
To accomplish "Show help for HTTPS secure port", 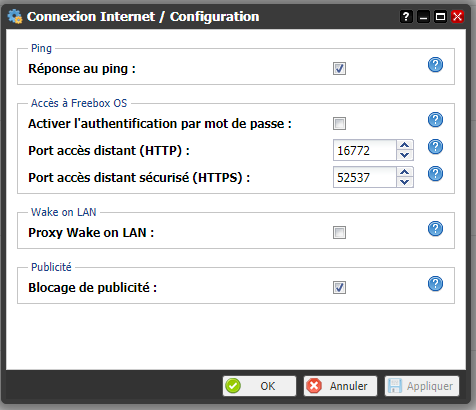I will [435, 174].
